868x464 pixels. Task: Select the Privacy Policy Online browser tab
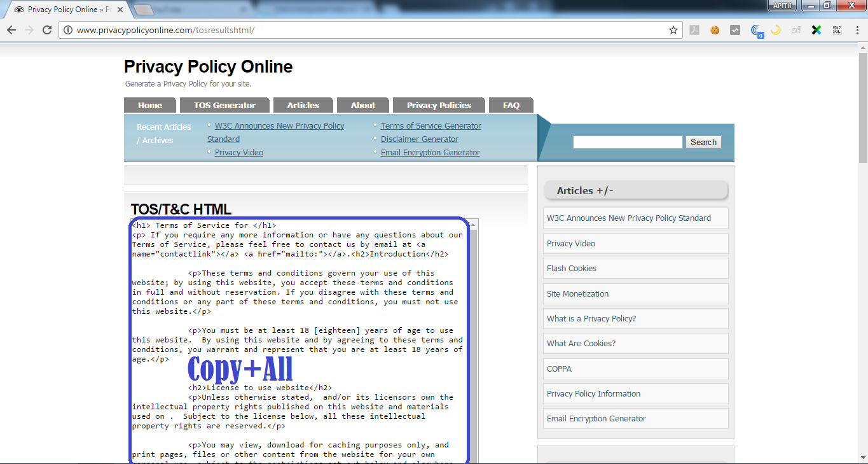(67, 10)
